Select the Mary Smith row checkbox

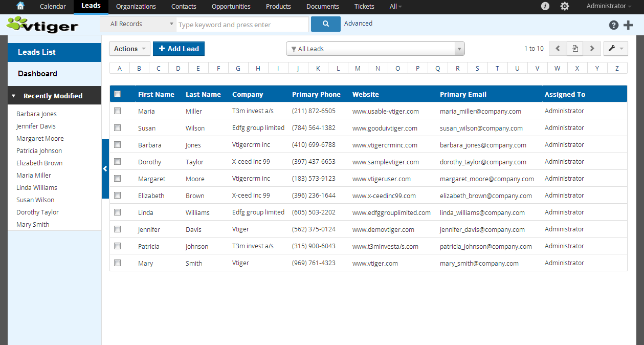coord(118,263)
